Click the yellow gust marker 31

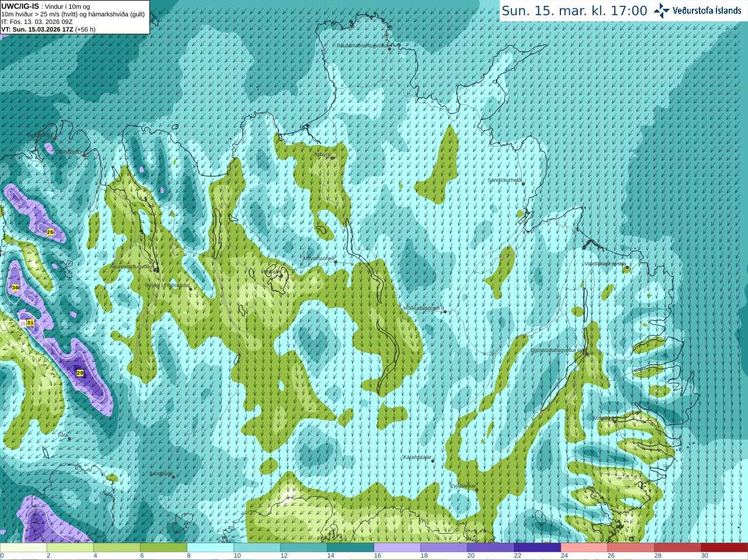pyautogui.click(x=30, y=323)
